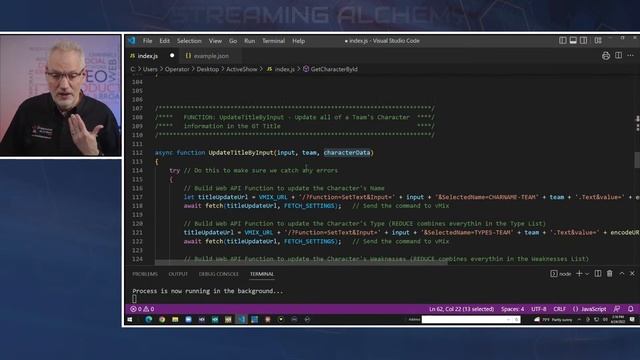Screen dimensions: 640x360
Task: Click the ActiveShow breadcrumb segment
Action: [x=242, y=69]
